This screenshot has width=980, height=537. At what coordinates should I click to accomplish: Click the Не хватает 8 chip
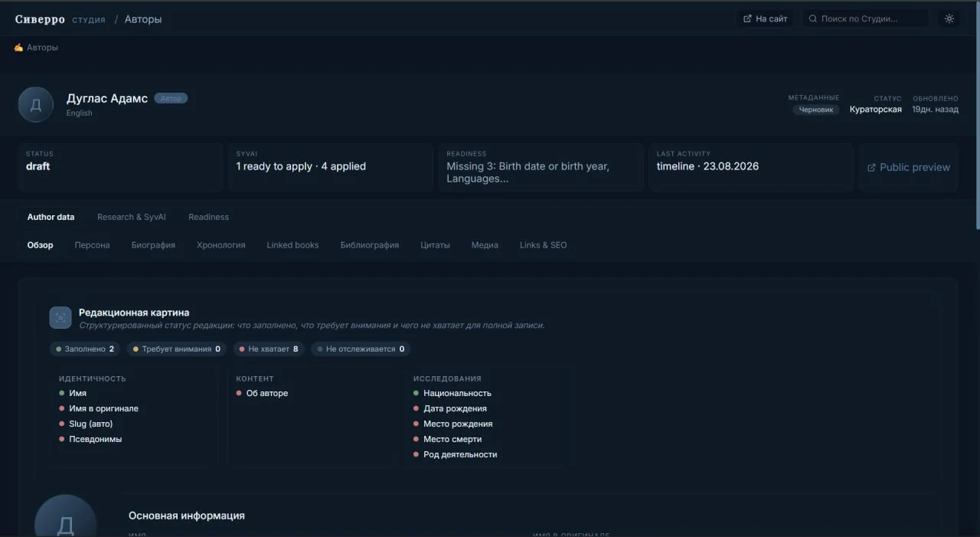[x=269, y=349]
